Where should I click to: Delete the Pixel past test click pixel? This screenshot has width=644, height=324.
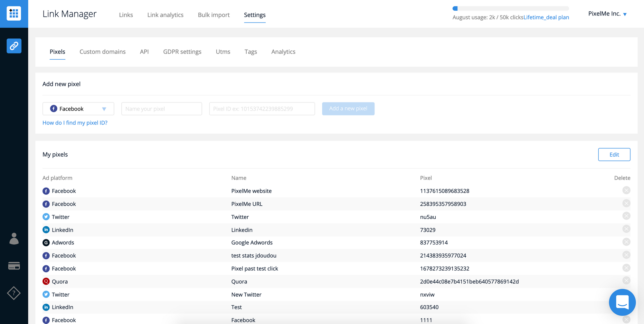[x=626, y=268]
